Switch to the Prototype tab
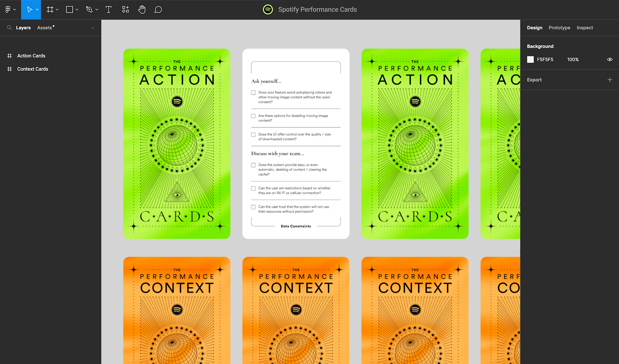Image resolution: width=619 pixels, height=364 pixels. 559,28
